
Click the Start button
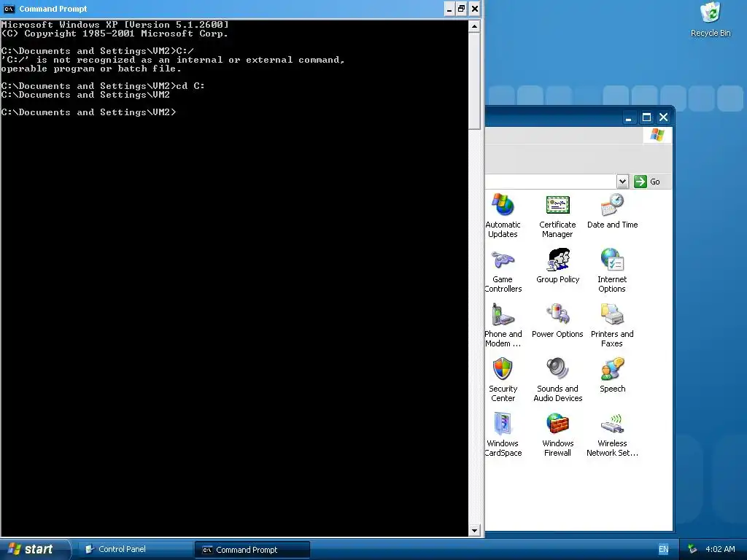[x=35, y=549]
